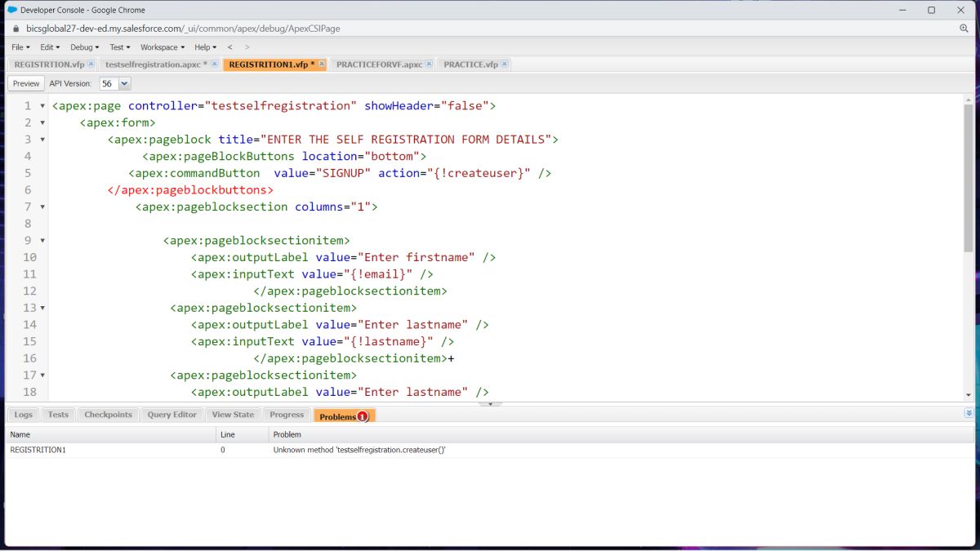Click the Salesforce cloud icon in title bar
Viewport: 980px width, 551px height.
(x=11, y=10)
